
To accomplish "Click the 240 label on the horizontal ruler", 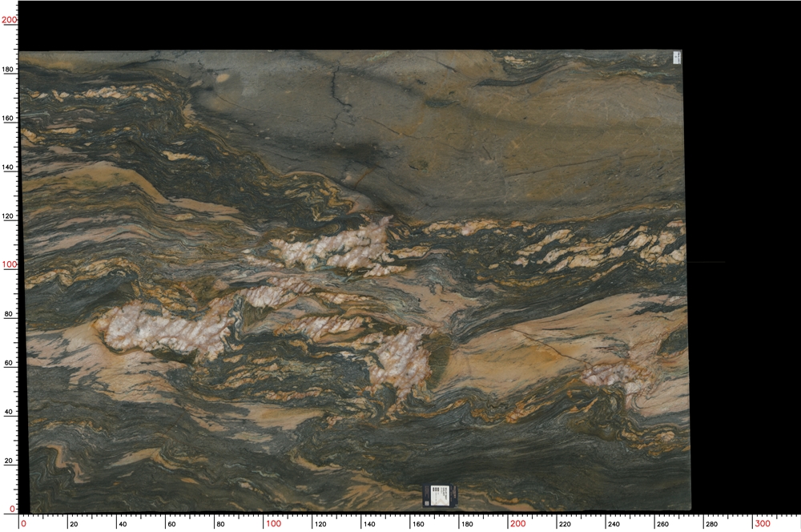I will tap(614, 524).
